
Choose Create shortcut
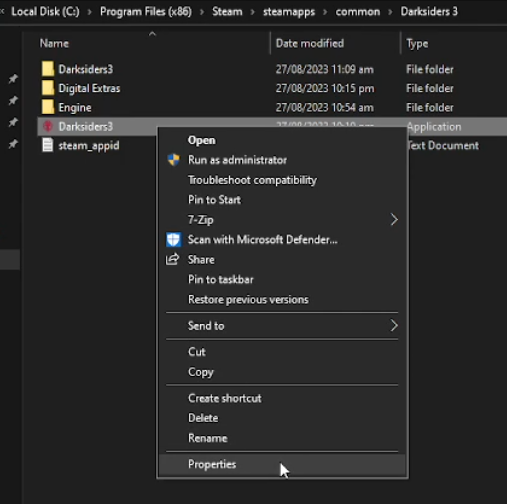[225, 398]
